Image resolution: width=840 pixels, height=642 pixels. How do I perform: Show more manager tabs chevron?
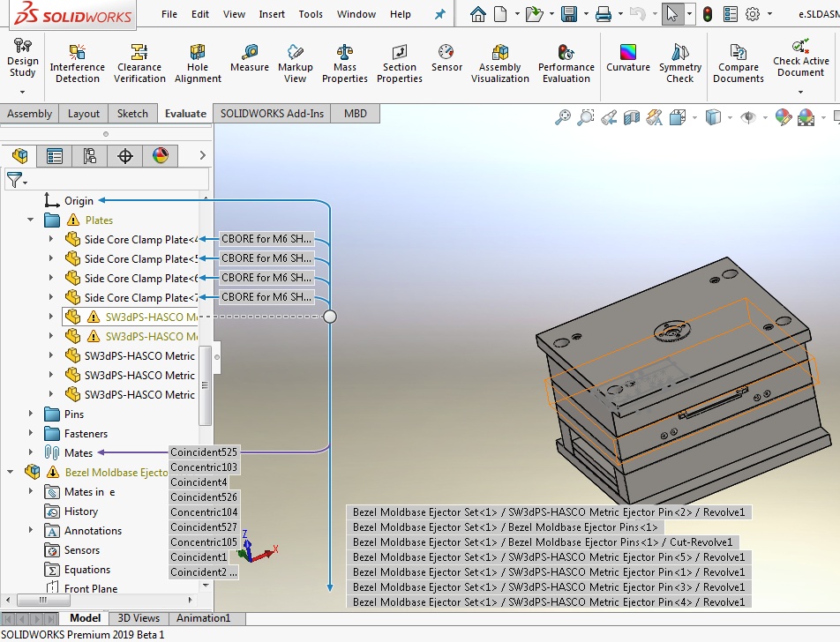202,155
